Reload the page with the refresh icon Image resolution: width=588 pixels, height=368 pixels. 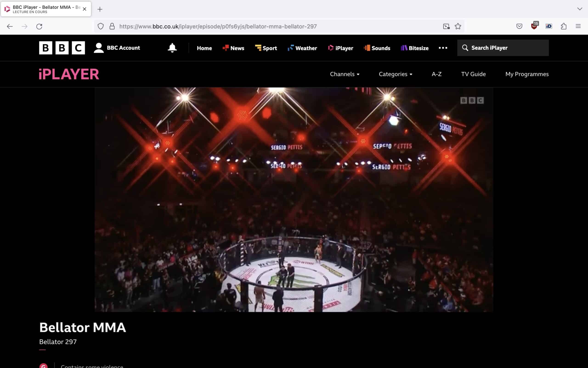pos(39,26)
